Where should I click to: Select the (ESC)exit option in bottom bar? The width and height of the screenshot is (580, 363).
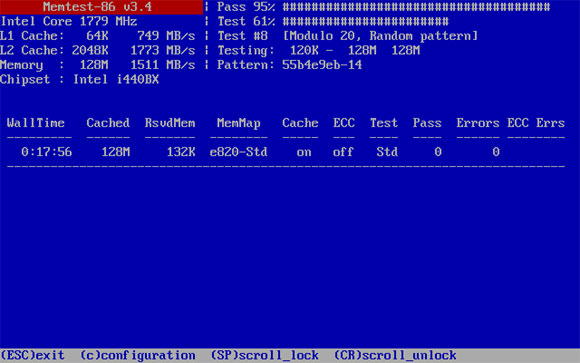33,356
